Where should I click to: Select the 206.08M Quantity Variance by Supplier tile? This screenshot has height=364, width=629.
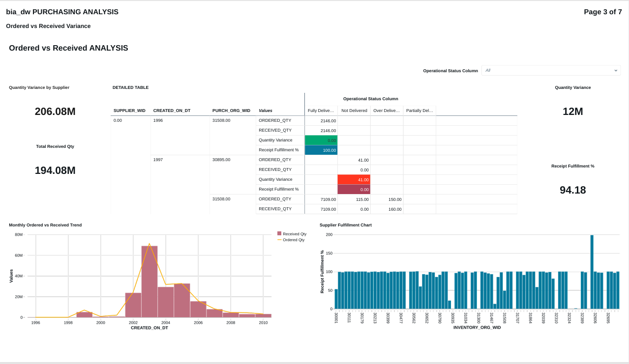click(x=55, y=112)
